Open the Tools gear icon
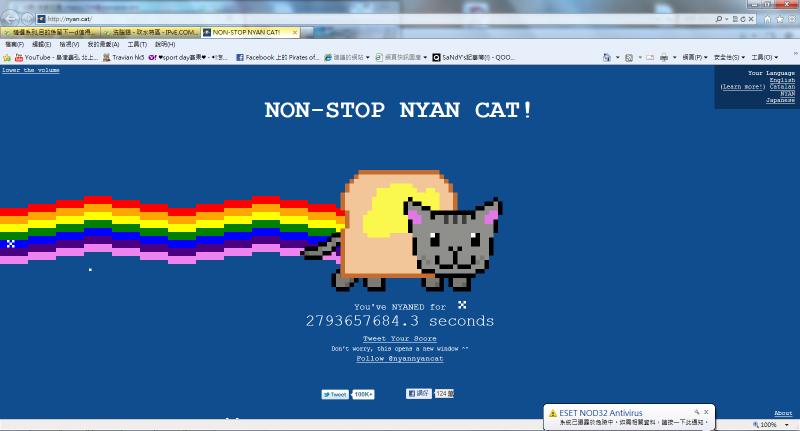This screenshot has height=431, width=800. (792, 19)
